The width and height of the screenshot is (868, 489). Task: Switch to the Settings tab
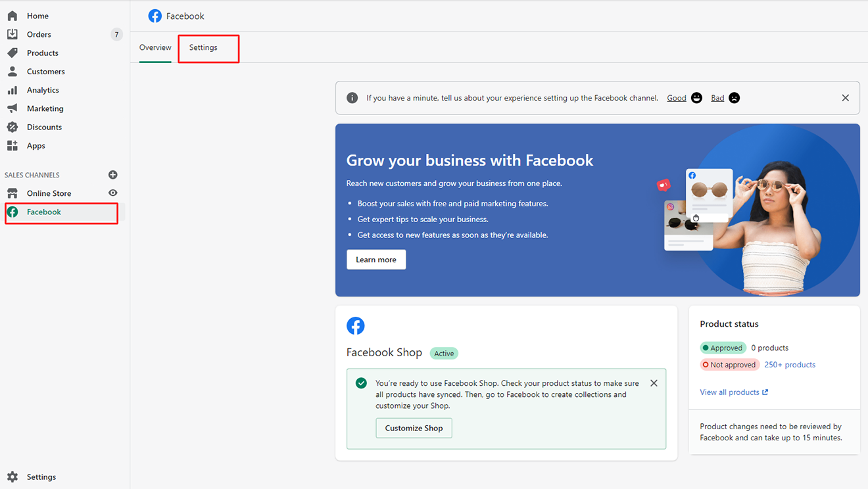(203, 47)
